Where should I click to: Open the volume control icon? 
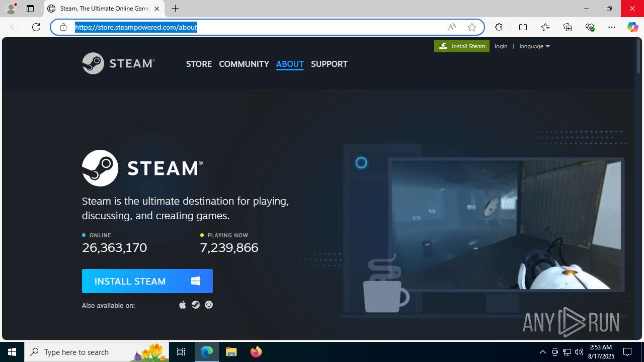click(579, 352)
